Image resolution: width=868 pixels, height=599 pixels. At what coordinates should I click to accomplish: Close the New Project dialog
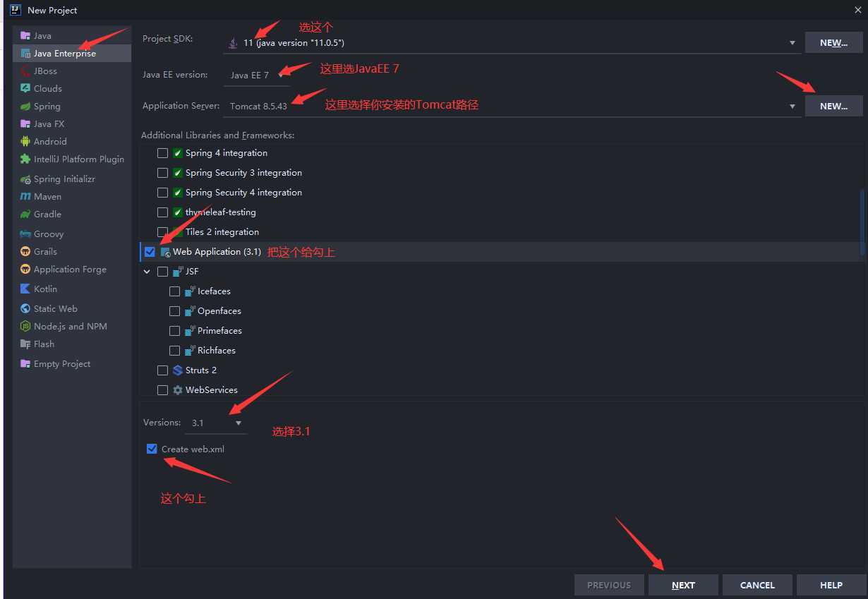click(x=857, y=10)
